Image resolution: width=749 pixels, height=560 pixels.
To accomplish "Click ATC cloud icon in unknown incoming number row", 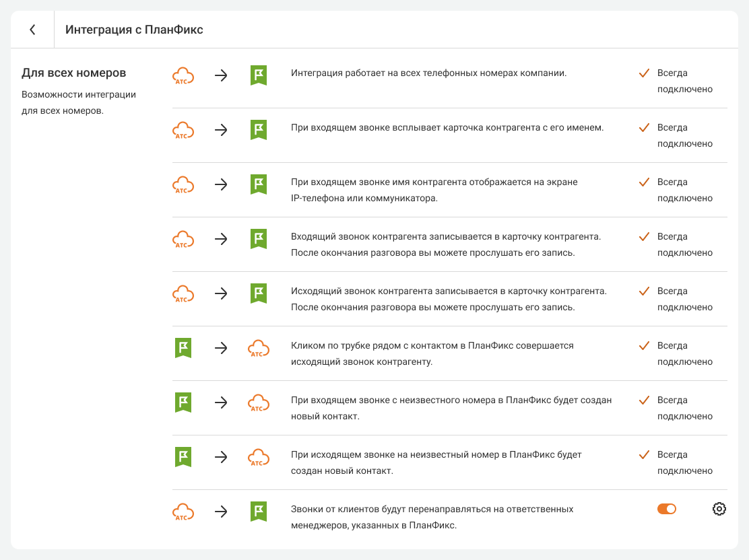I will [259, 403].
